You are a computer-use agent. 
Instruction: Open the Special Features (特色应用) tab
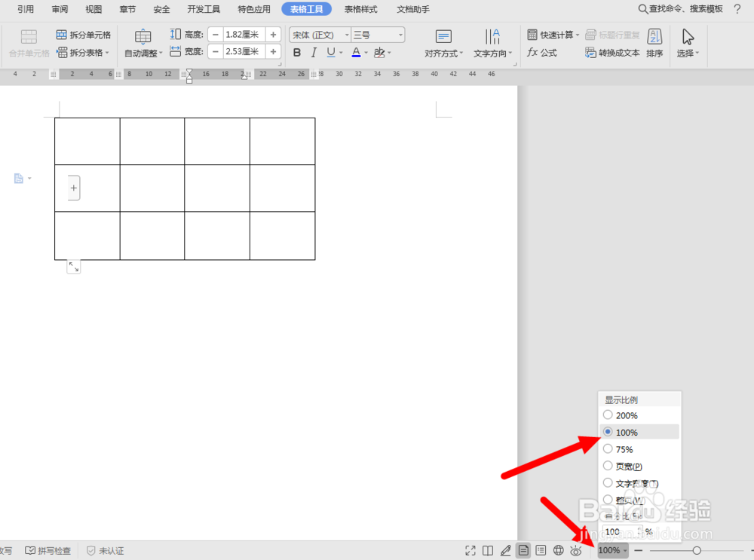tap(254, 9)
